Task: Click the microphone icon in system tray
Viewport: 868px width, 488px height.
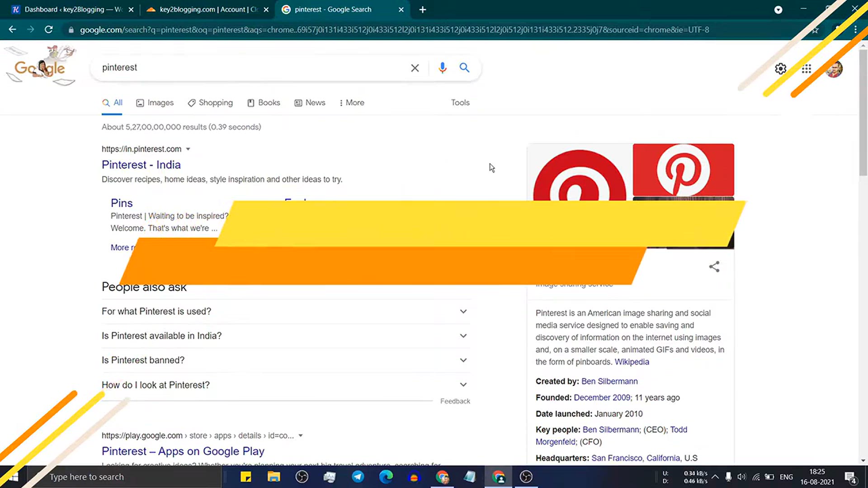Action: (x=728, y=477)
